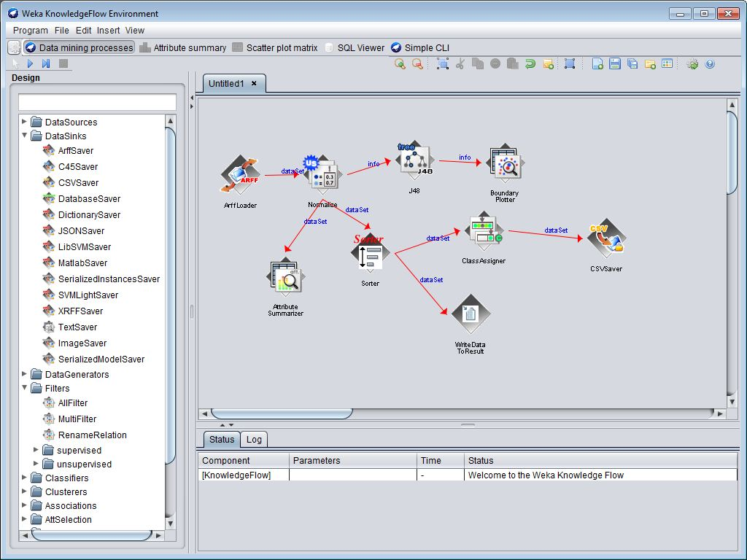Select the J48 classifier node on canvas
This screenshot has width=747, height=560.
click(x=414, y=162)
